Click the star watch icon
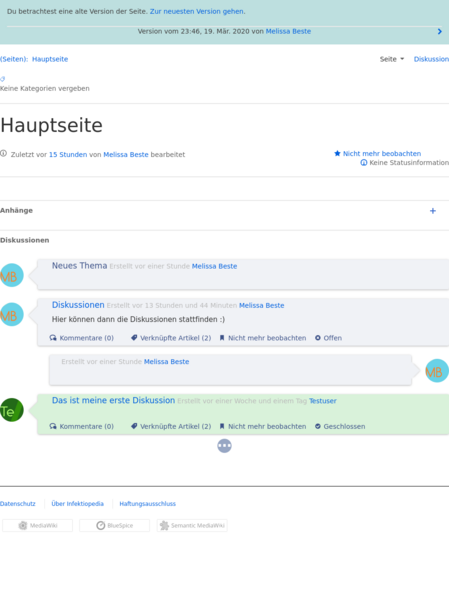Screen dimensions: 449x599 (337, 153)
